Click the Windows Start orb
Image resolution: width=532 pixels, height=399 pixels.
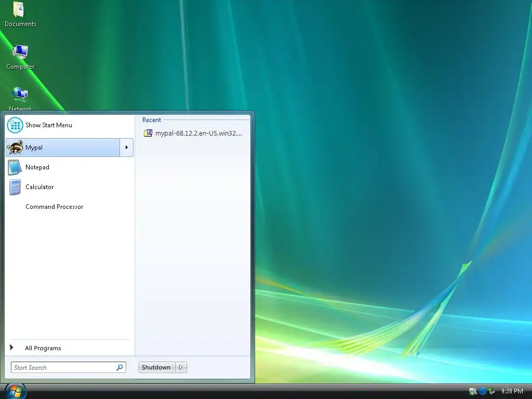click(15, 392)
